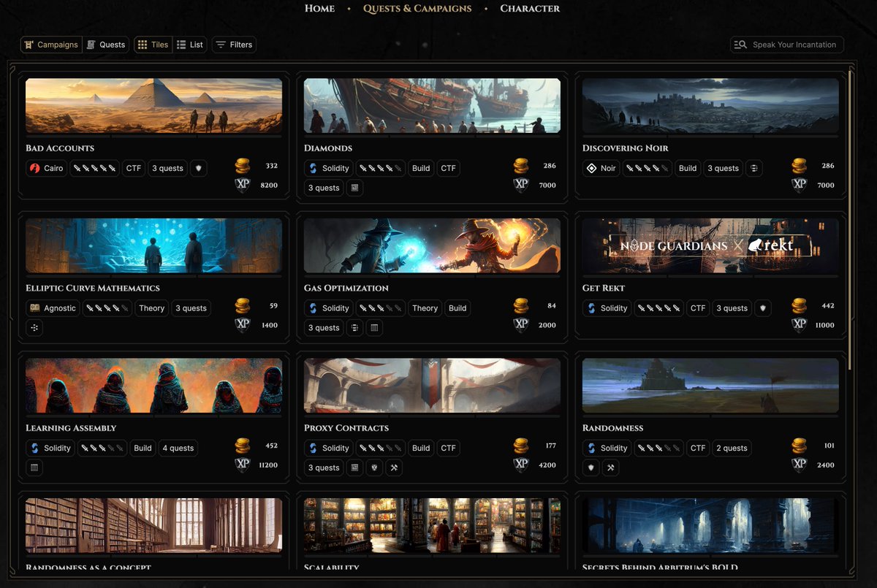Open the Diamonds campaign title

pos(328,148)
